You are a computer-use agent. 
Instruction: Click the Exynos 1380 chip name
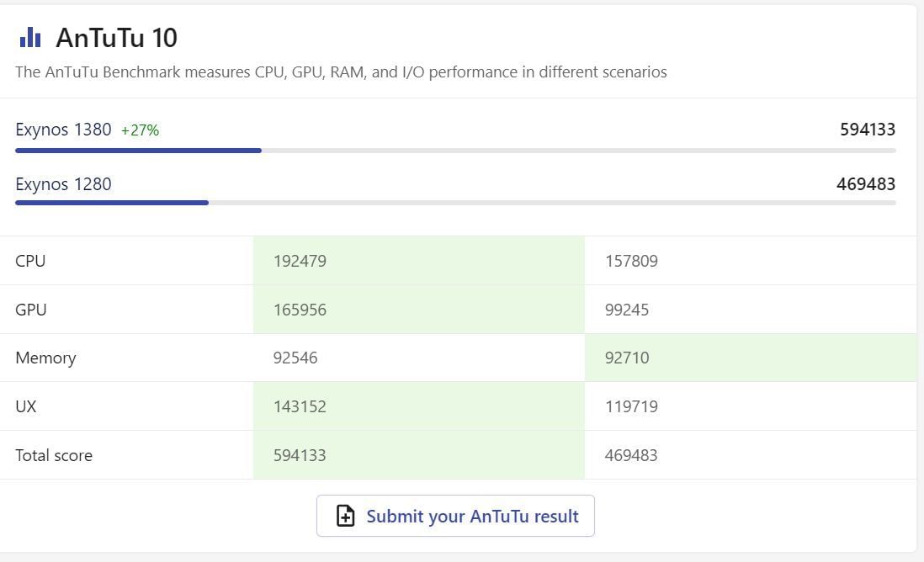tap(63, 130)
